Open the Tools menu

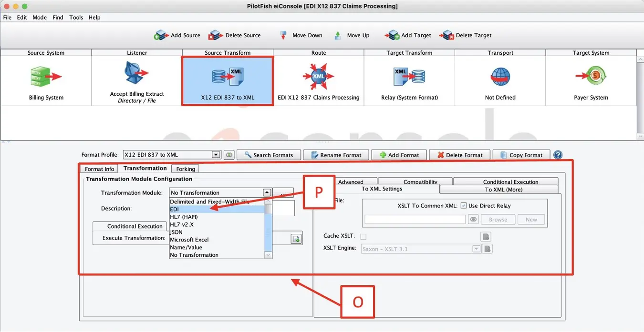click(x=76, y=17)
